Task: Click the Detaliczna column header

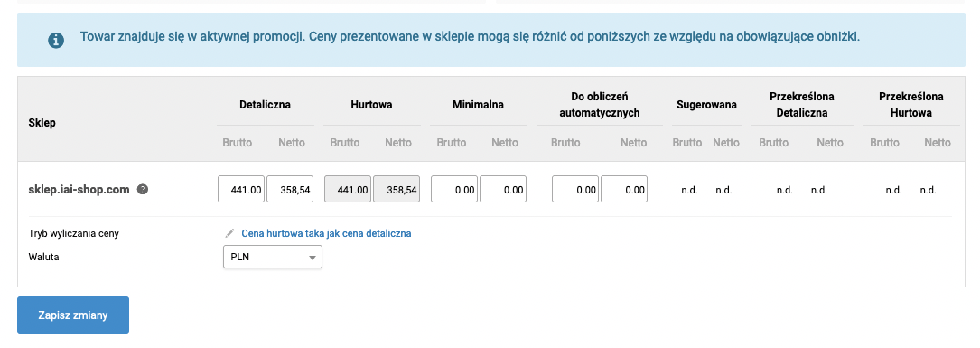Action: pyautogui.click(x=265, y=105)
